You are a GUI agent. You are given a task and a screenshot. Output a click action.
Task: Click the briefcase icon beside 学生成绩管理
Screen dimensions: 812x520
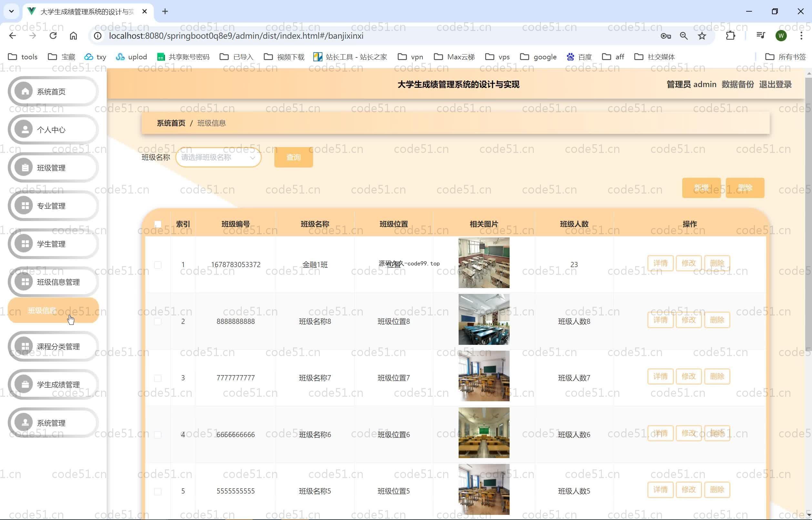tap(25, 384)
